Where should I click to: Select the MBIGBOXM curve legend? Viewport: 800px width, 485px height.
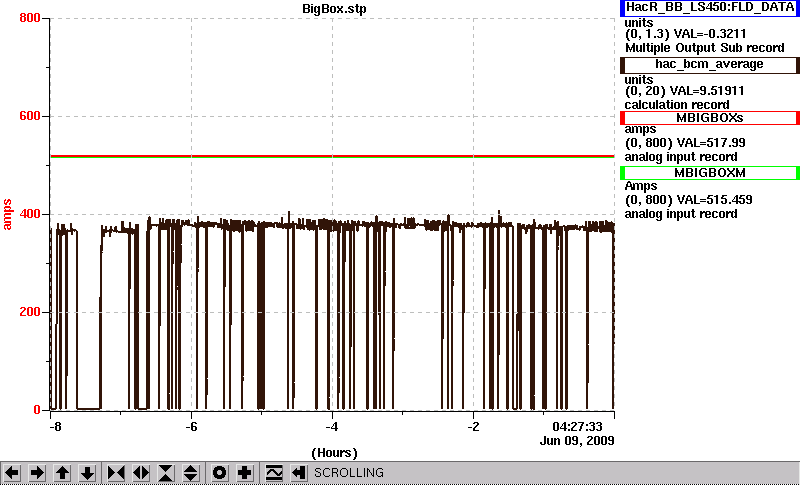(710, 173)
